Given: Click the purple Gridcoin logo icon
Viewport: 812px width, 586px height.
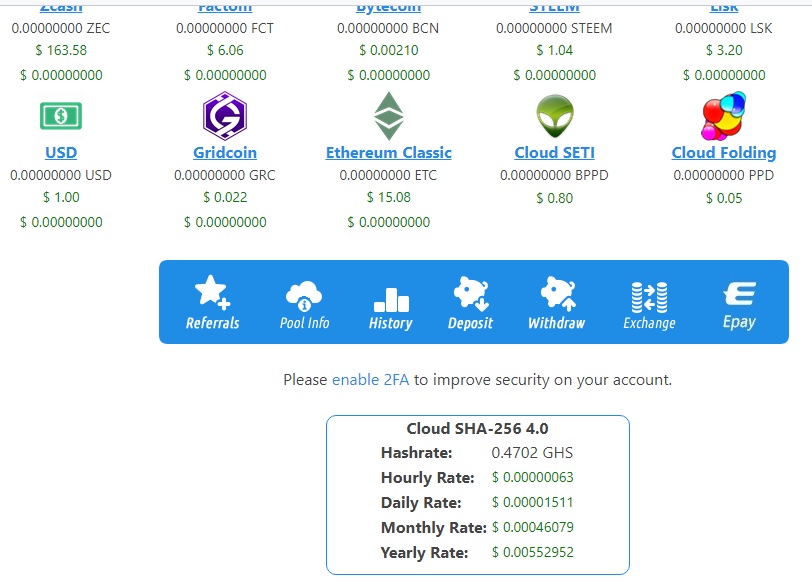Looking at the screenshot, I should [225, 116].
